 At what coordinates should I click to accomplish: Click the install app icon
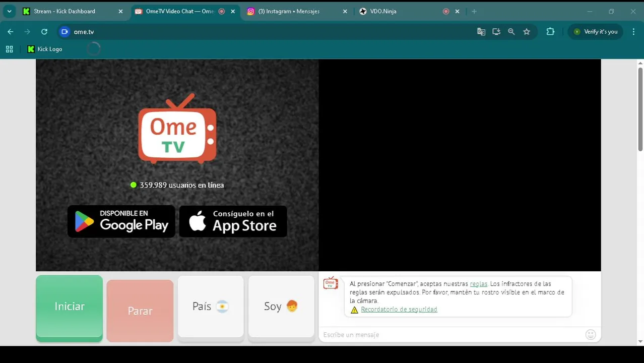[496, 31]
